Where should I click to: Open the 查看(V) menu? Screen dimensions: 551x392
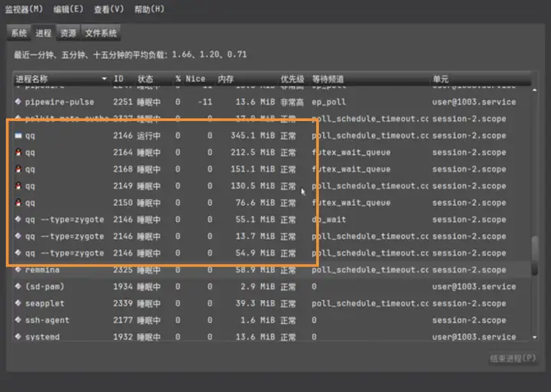click(x=109, y=9)
